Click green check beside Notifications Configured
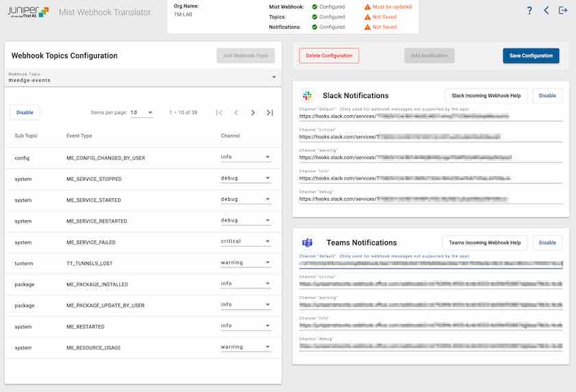576x392 pixels. [315, 27]
